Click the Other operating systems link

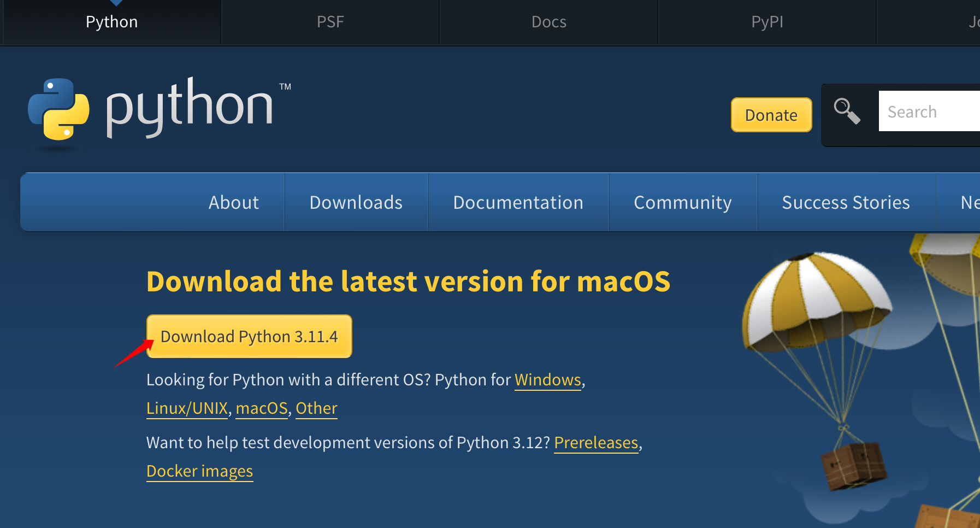point(316,408)
